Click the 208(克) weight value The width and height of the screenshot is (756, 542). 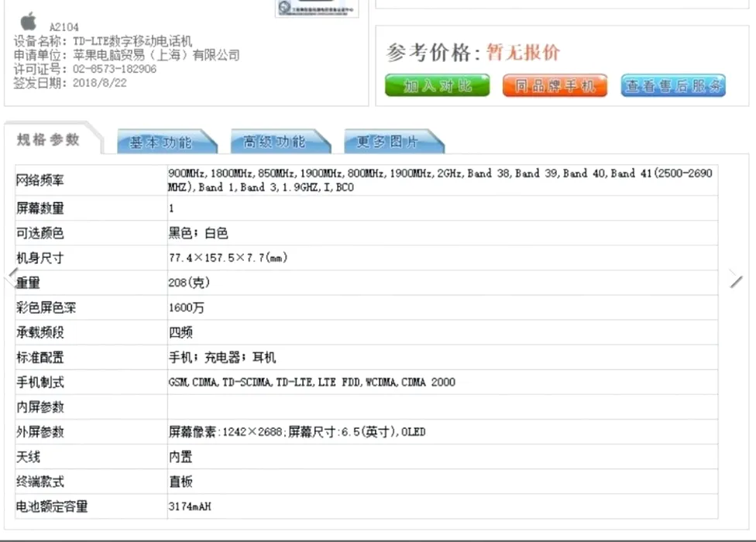click(189, 283)
